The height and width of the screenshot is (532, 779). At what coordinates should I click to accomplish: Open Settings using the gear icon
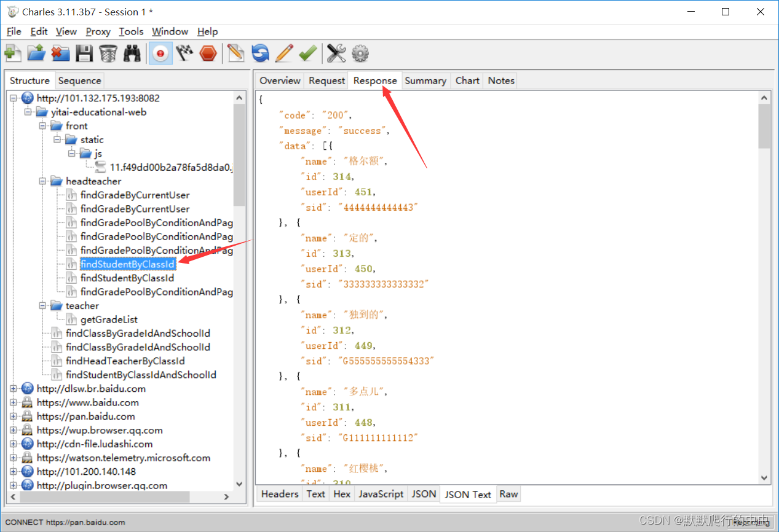pos(360,53)
